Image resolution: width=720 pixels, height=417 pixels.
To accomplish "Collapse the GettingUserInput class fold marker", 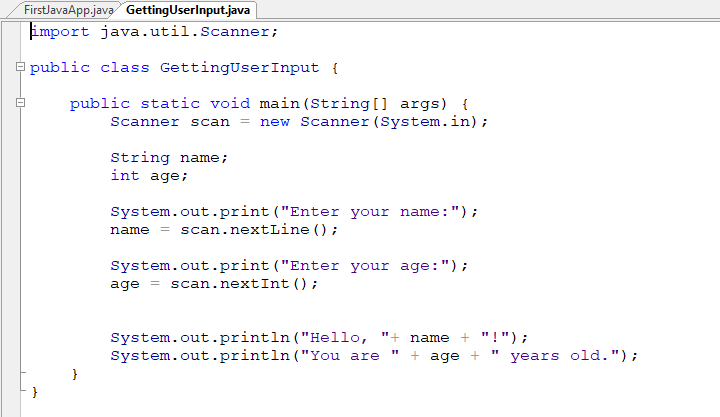I will click(x=20, y=68).
